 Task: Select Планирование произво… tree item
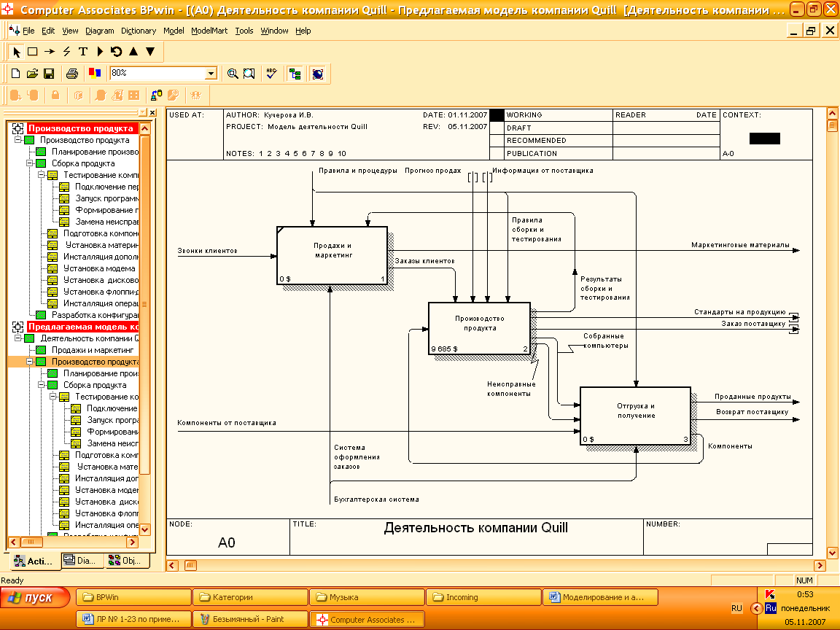click(x=95, y=152)
